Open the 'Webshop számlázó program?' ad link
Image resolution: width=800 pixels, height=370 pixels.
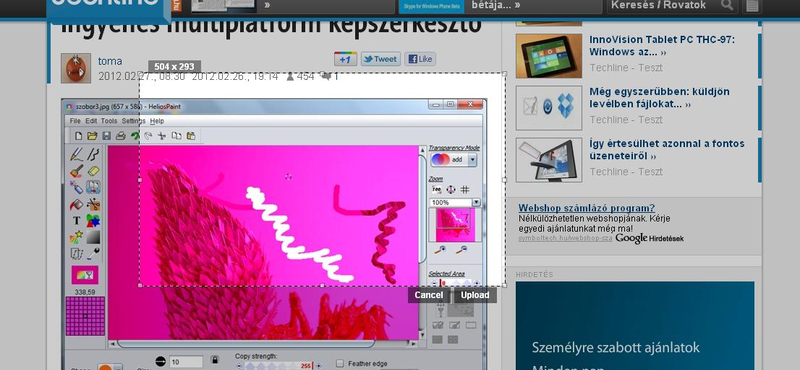tap(586, 208)
